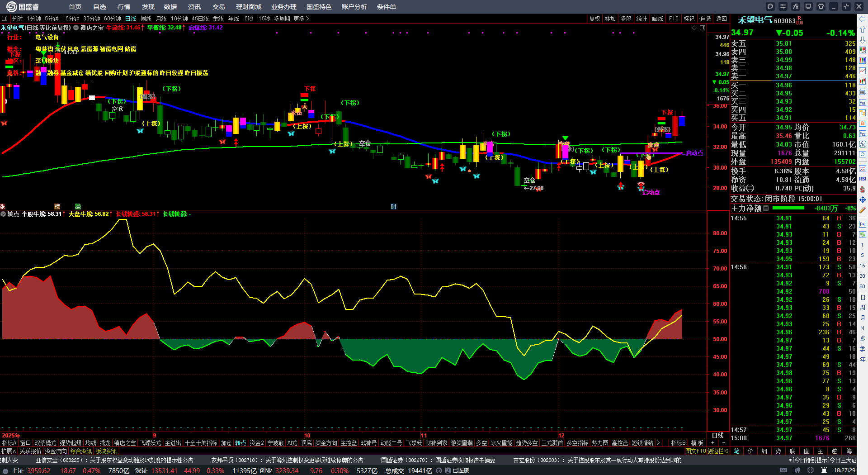Click the colored grid table sidebar icon
The height and width of the screenshot is (475, 868).
[x=863, y=61]
